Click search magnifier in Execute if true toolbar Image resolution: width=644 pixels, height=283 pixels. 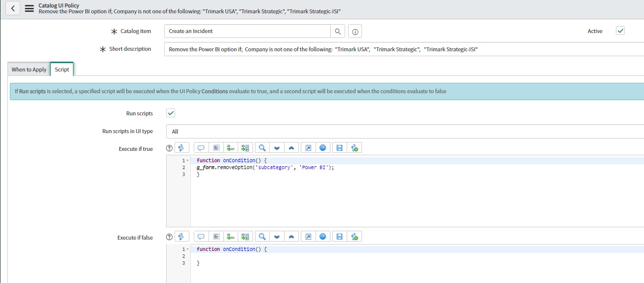click(x=262, y=148)
